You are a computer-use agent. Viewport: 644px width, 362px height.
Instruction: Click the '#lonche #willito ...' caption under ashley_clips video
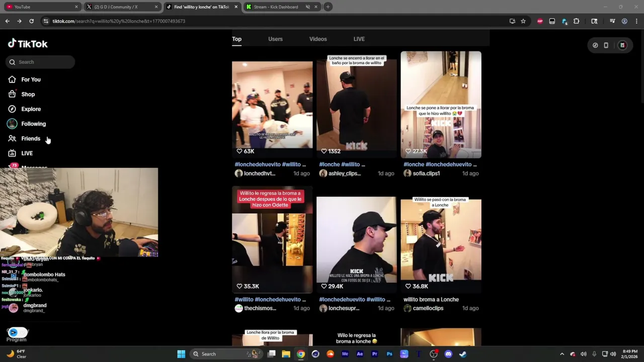342,164
